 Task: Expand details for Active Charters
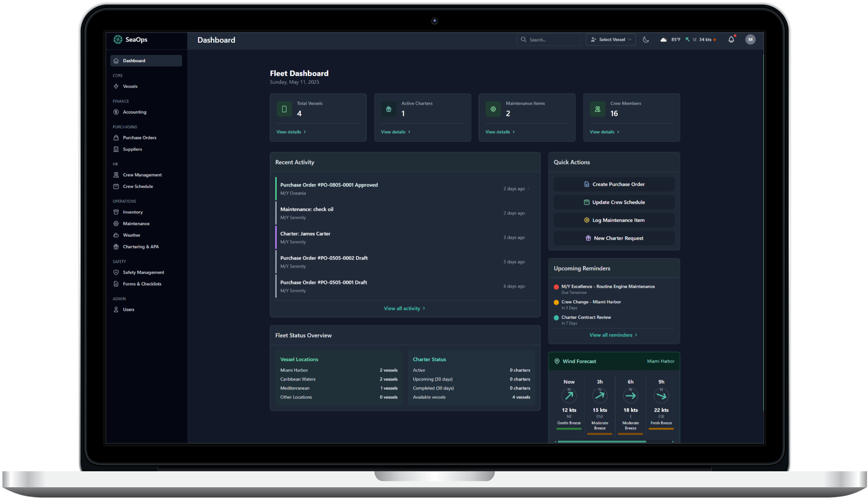pyautogui.click(x=396, y=132)
